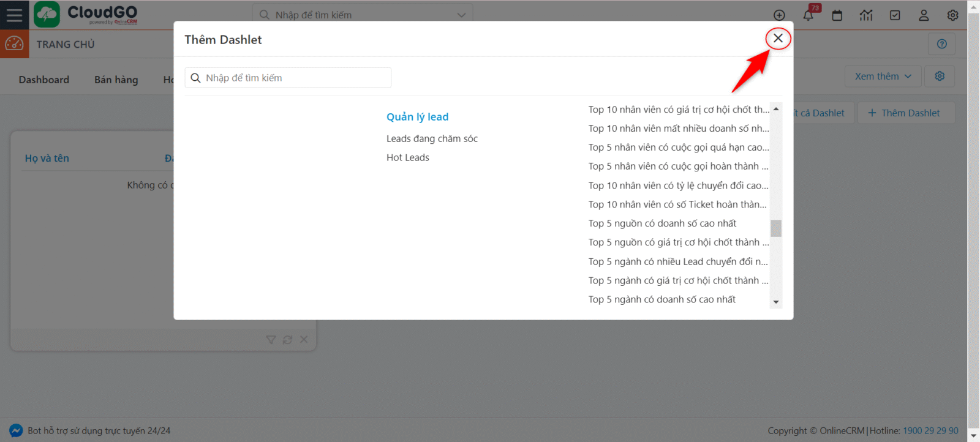
Task: Open the hamburger main menu
Action: [x=14, y=15]
